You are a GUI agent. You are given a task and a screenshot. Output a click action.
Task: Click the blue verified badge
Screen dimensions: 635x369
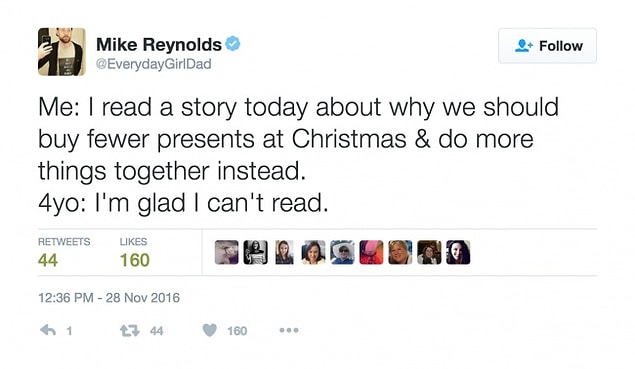coord(233,44)
